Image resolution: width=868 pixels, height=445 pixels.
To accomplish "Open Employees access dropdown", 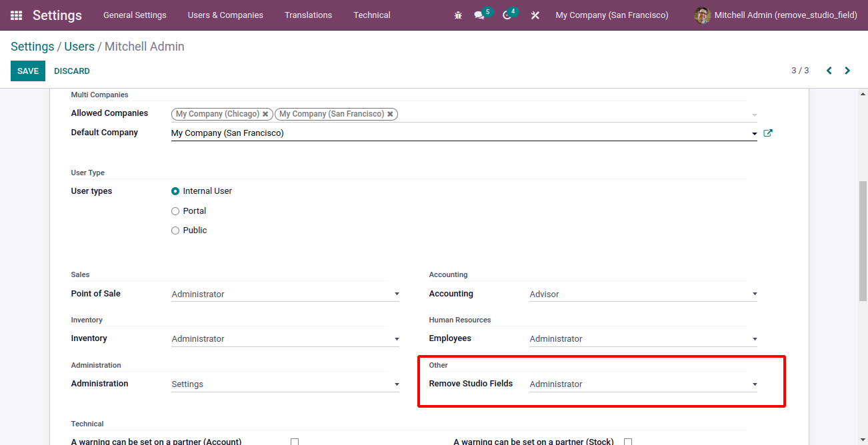I will click(643, 339).
